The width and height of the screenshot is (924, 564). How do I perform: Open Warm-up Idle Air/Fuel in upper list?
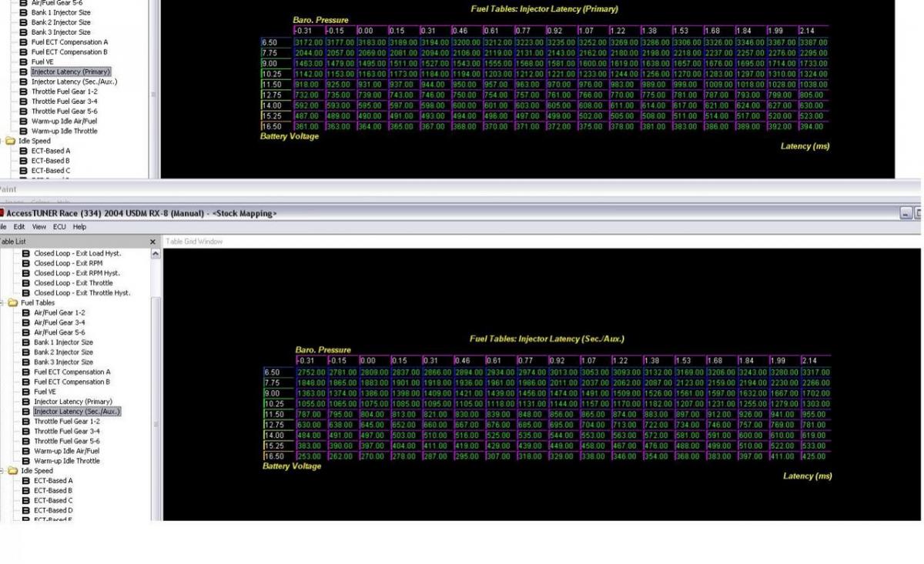click(64, 122)
